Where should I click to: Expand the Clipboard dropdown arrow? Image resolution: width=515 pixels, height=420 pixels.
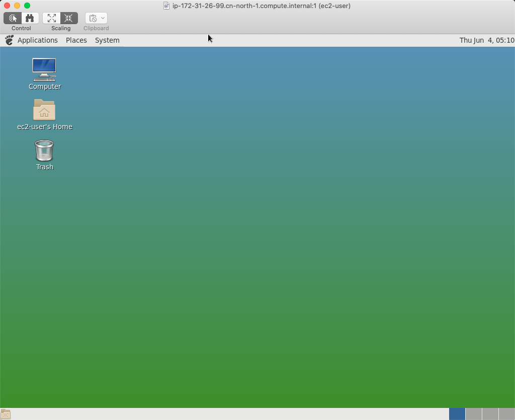click(103, 18)
